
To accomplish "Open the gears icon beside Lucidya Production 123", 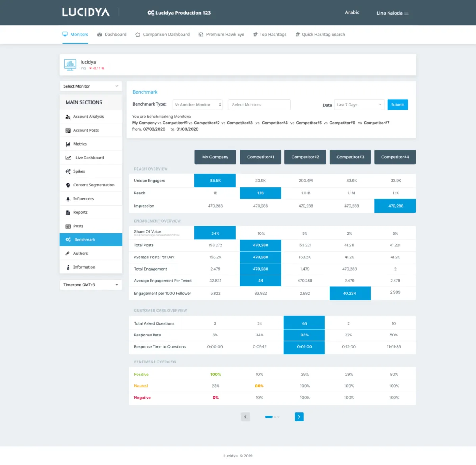I will click(x=151, y=13).
